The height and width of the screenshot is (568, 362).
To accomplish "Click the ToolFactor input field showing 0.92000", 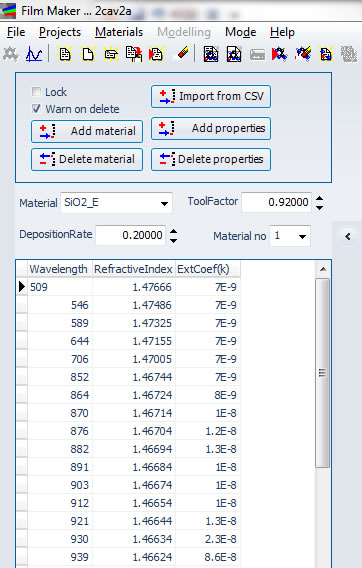I will coord(276,202).
